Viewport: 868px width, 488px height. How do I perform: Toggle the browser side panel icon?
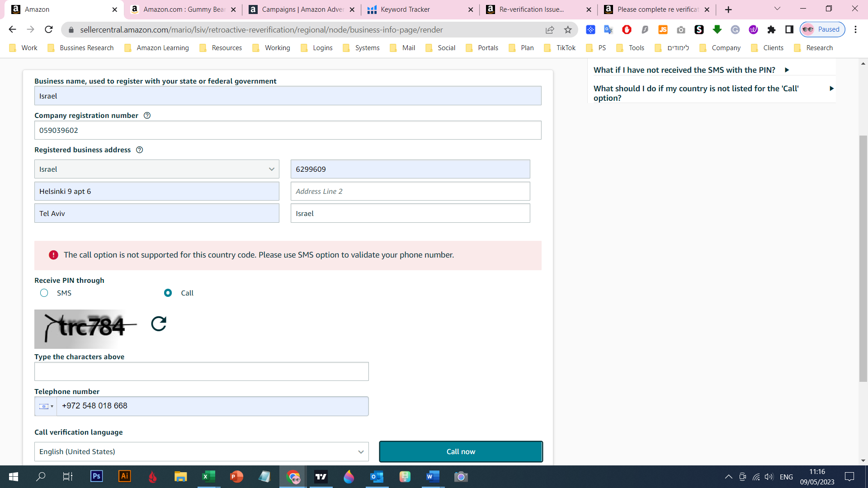pyautogui.click(x=789, y=30)
